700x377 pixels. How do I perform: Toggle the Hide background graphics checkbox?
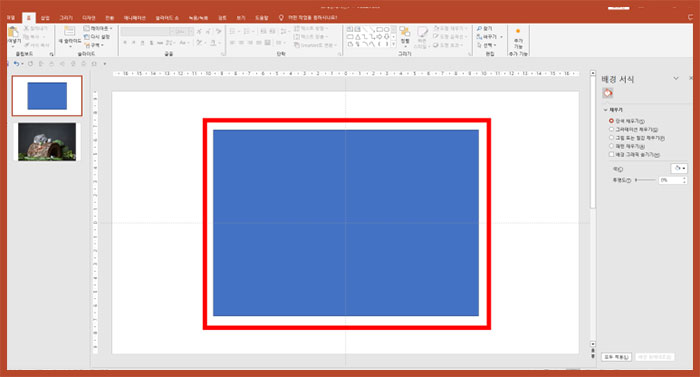pyautogui.click(x=611, y=155)
